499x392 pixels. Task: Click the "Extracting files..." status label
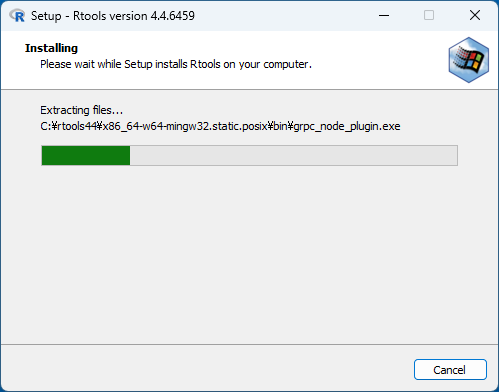81,110
